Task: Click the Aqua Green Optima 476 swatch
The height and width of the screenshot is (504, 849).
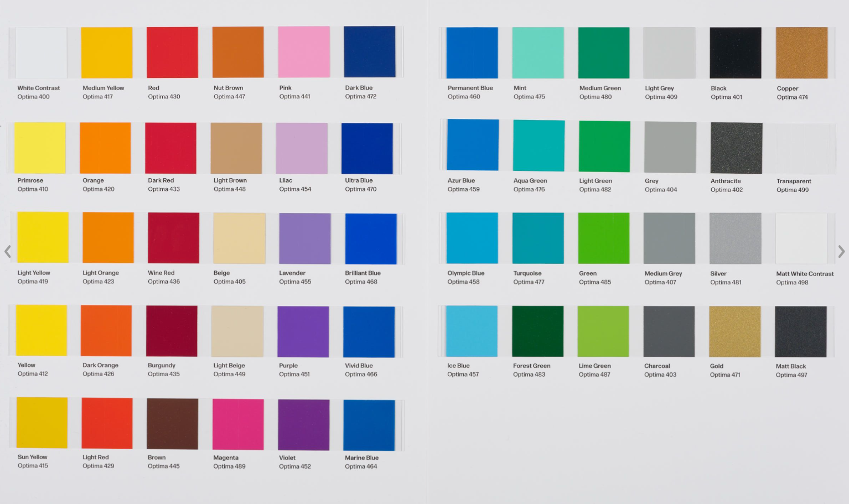Action: pos(539,146)
